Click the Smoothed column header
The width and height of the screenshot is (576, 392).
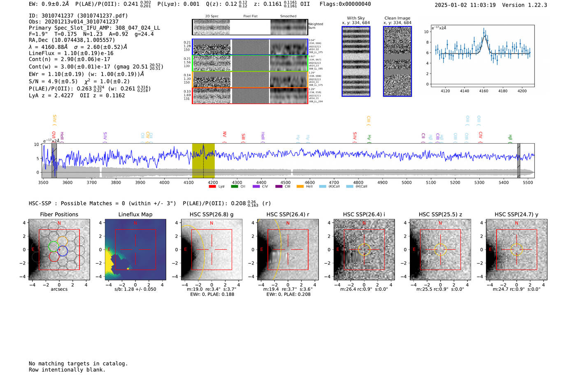click(288, 16)
